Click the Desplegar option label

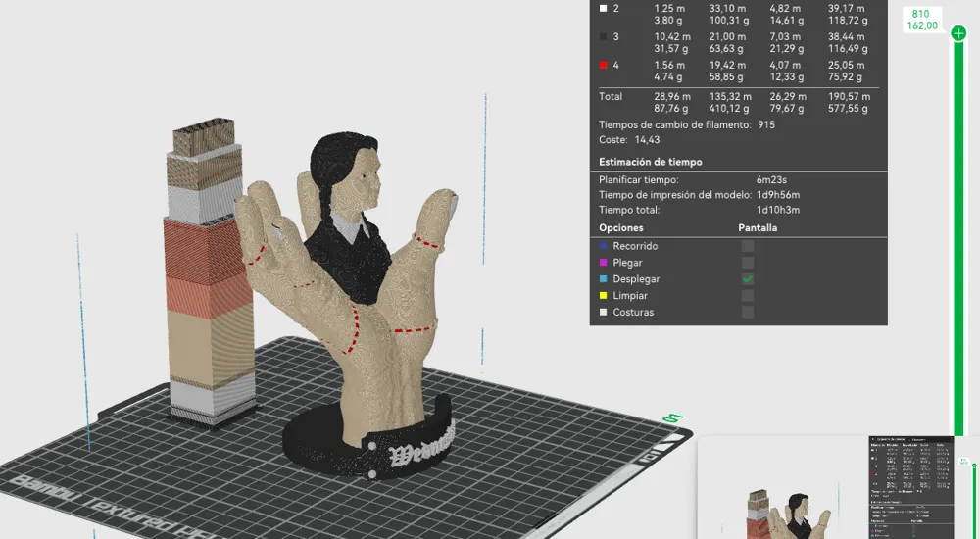636,279
